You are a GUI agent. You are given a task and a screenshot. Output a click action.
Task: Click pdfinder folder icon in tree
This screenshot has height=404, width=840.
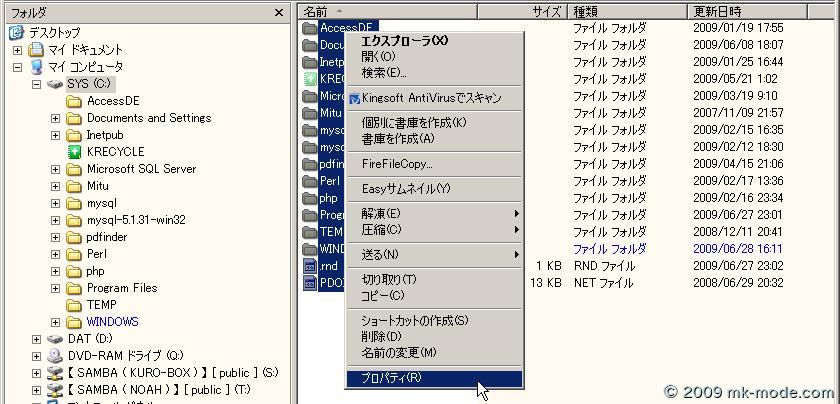[x=73, y=237]
